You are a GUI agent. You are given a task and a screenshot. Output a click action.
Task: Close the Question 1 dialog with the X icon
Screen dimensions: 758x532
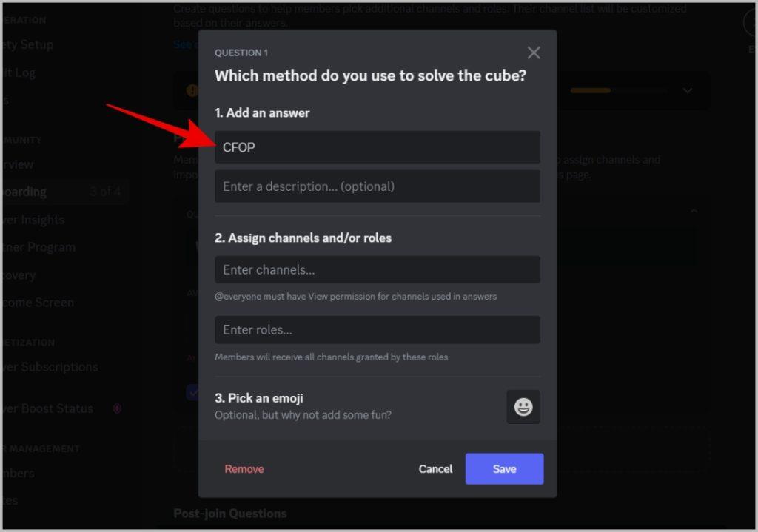(x=534, y=53)
